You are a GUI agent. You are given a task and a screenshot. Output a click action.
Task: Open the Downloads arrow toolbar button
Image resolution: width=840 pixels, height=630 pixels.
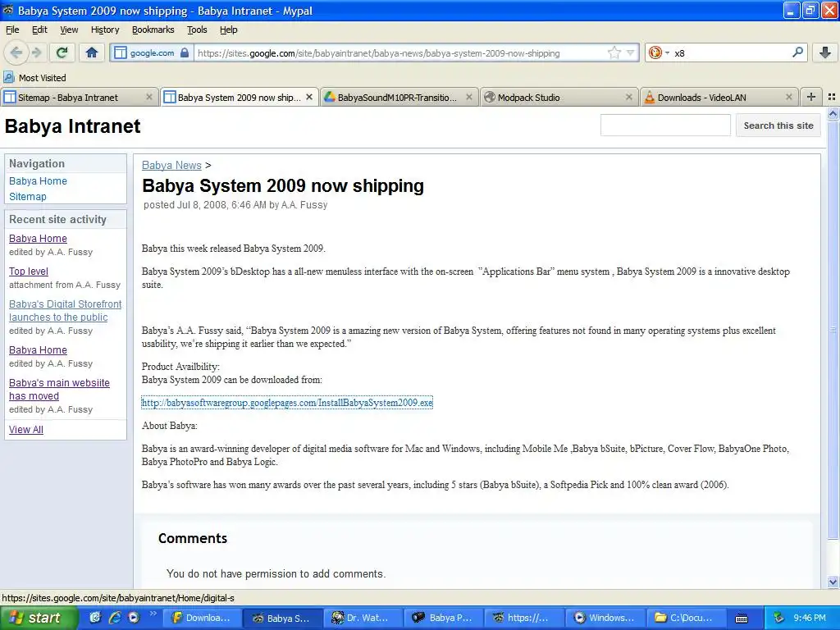click(825, 52)
